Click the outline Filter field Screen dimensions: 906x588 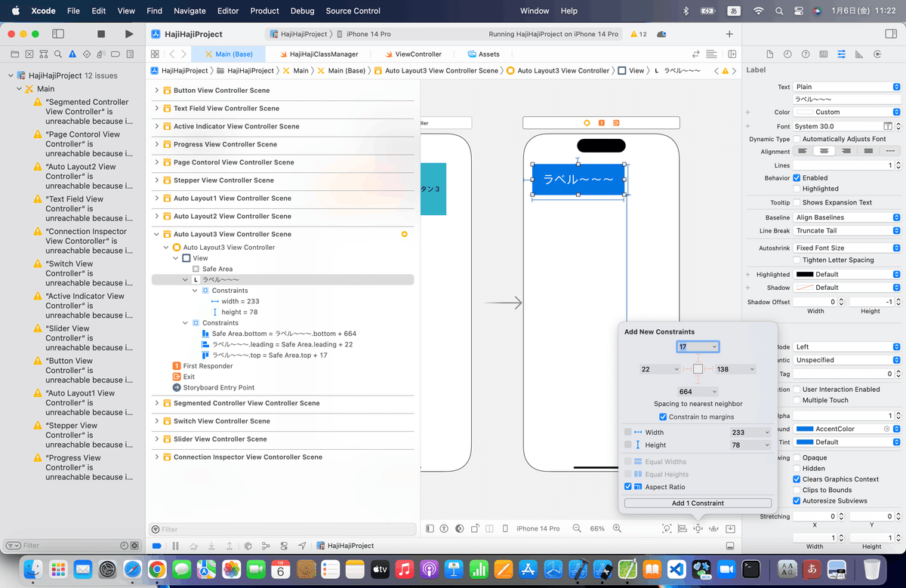(283, 530)
